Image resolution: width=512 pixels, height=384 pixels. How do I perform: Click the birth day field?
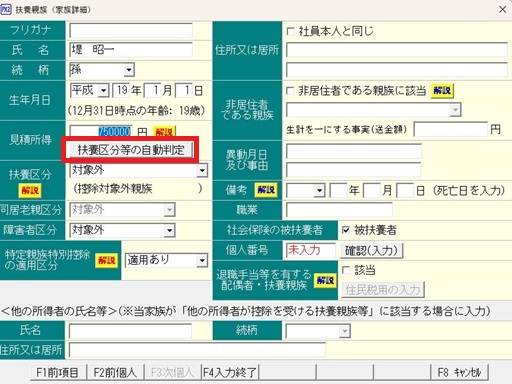[x=184, y=90]
